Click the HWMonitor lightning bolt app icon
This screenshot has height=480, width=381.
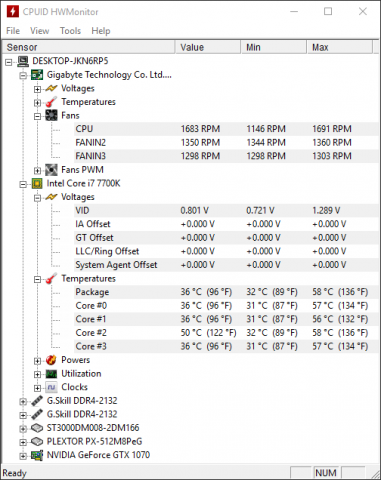point(13,11)
